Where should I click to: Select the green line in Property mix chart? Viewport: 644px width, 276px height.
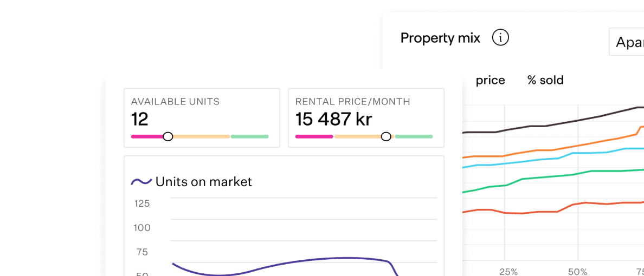point(542,177)
